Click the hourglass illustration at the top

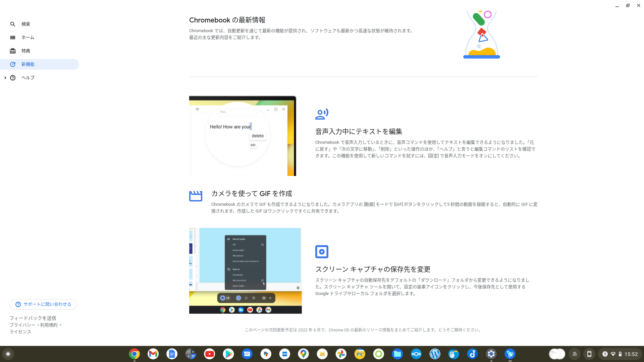[482, 35]
